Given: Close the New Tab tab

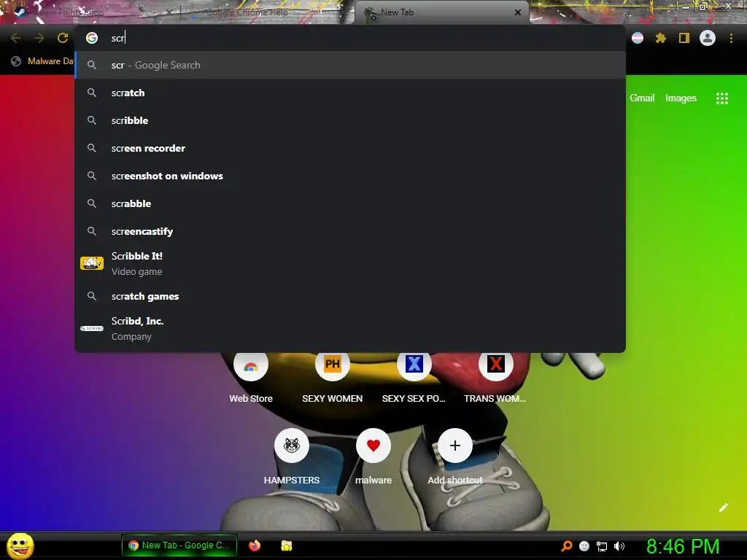Looking at the screenshot, I should click(518, 12).
